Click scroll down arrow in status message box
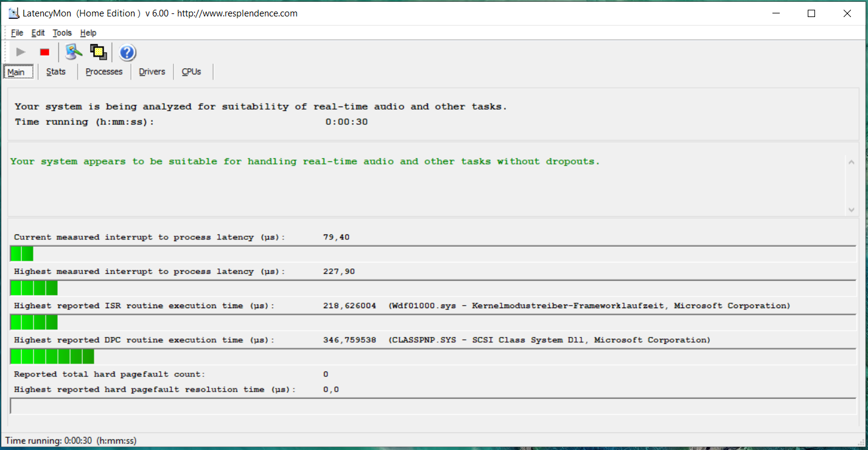868x450 pixels. tap(851, 209)
